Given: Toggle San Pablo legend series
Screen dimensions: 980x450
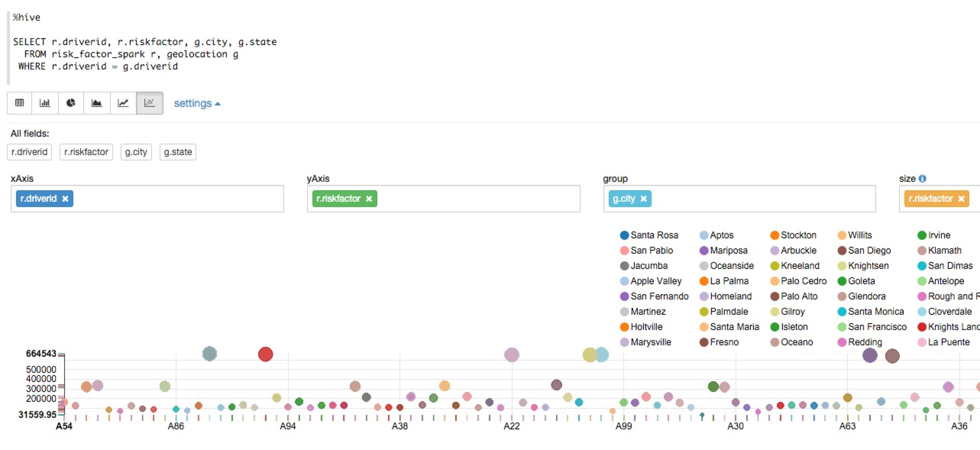Looking at the screenshot, I should (647, 250).
